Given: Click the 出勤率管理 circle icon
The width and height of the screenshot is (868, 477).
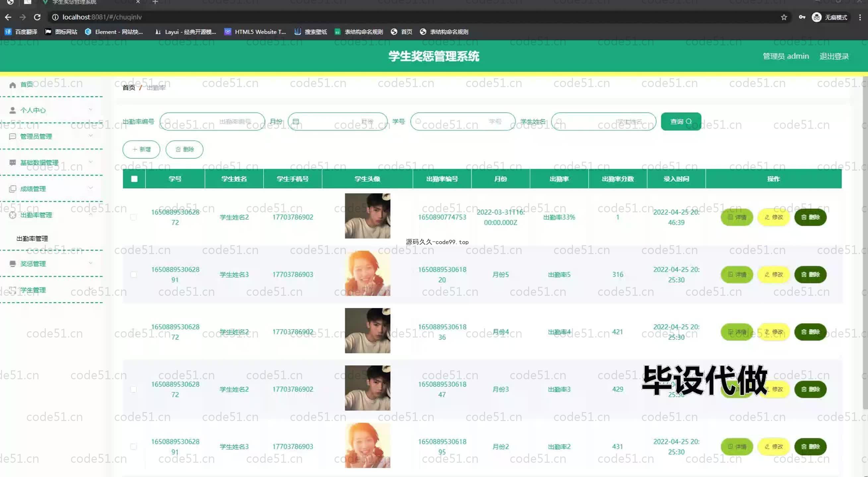Looking at the screenshot, I should 13,215.
